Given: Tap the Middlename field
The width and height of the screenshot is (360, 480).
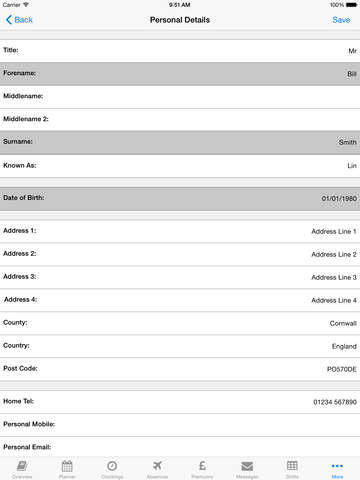Looking at the screenshot, I should tap(180, 97).
